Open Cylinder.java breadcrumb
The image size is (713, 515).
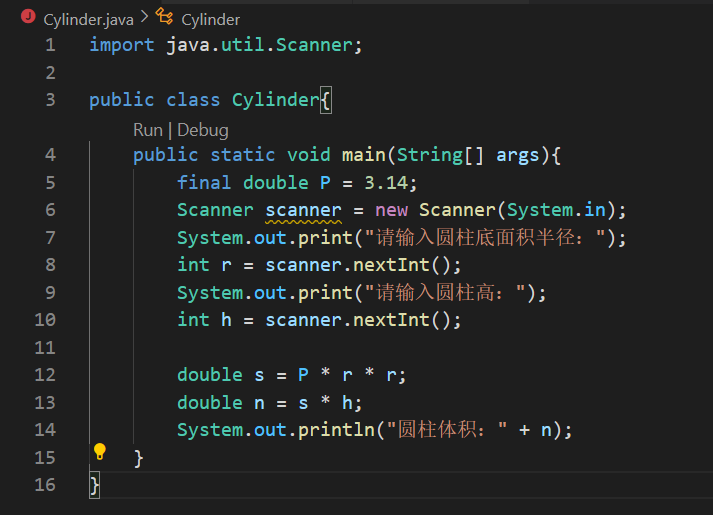coord(88,20)
